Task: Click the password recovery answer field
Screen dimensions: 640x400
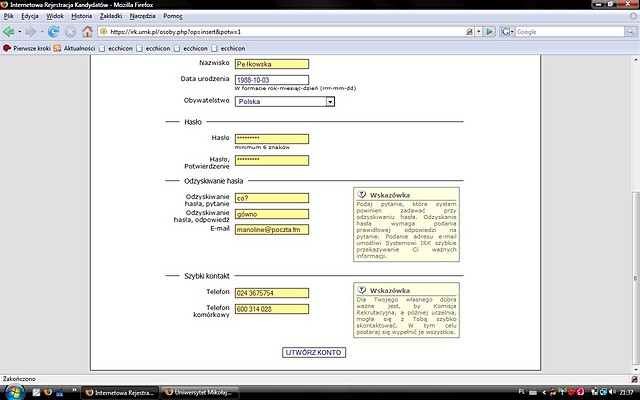Action: point(272,214)
